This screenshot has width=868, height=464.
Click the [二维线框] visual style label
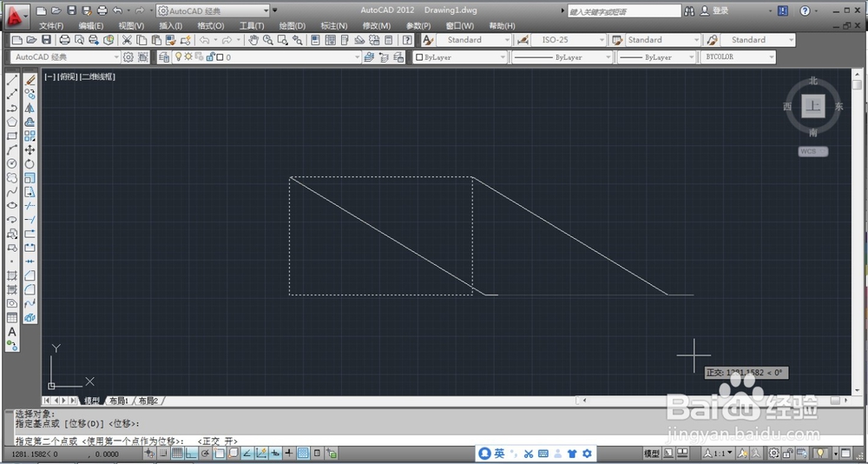pos(98,77)
